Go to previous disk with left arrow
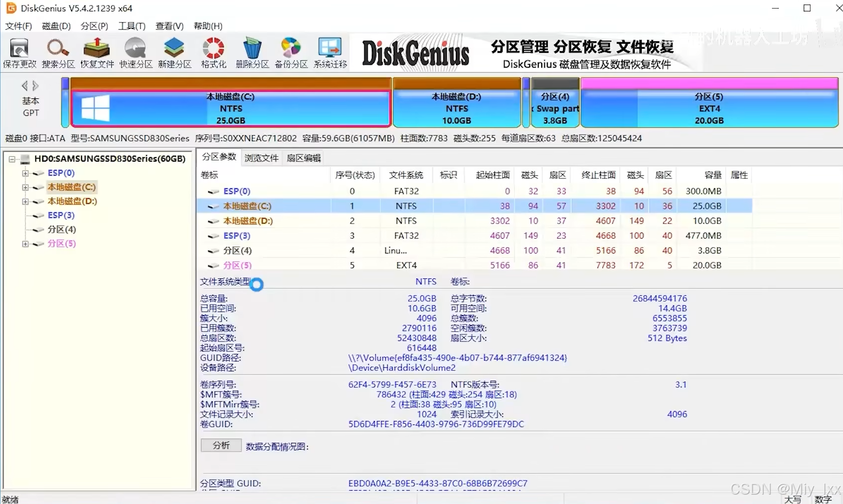Viewport: 843px width, 504px height. click(x=25, y=85)
